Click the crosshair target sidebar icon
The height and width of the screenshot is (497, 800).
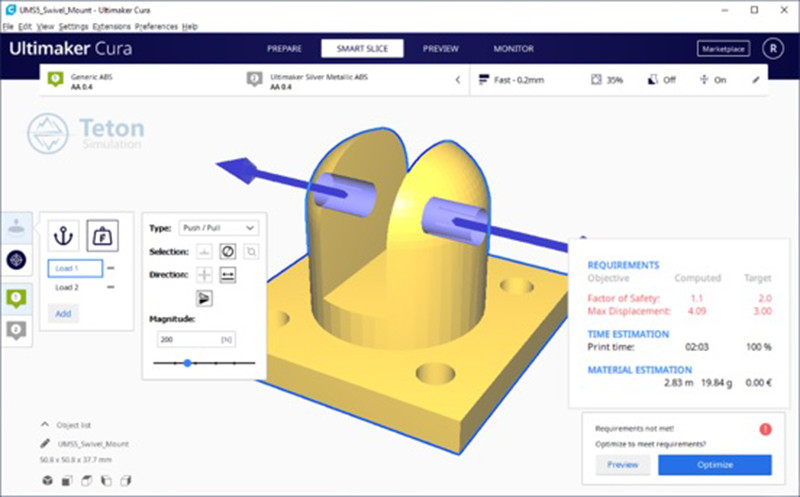point(16,259)
